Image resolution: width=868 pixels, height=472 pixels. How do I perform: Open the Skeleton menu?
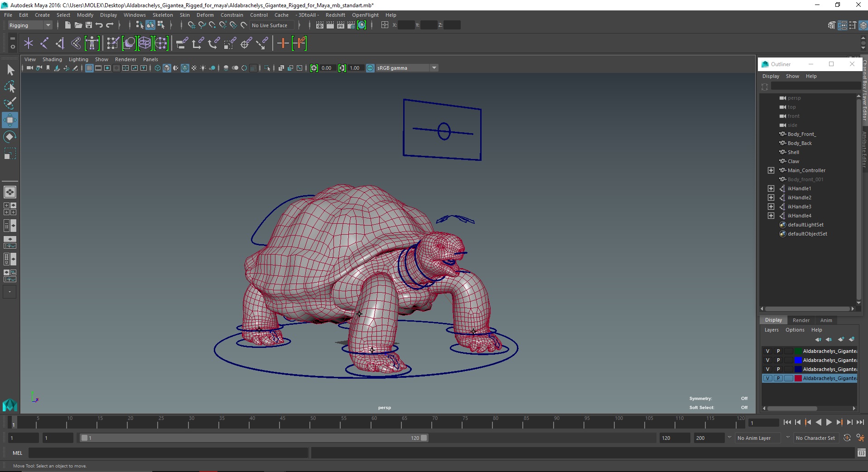pos(163,15)
